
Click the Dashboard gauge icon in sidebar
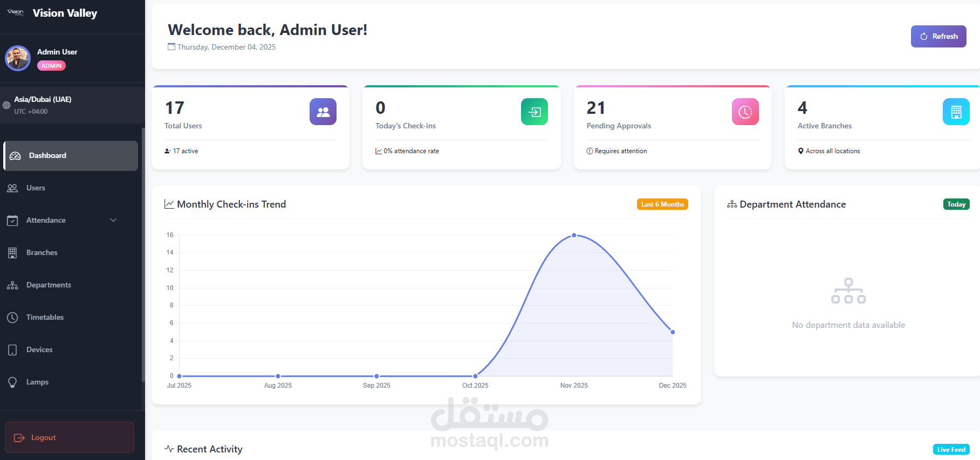point(15,156)
